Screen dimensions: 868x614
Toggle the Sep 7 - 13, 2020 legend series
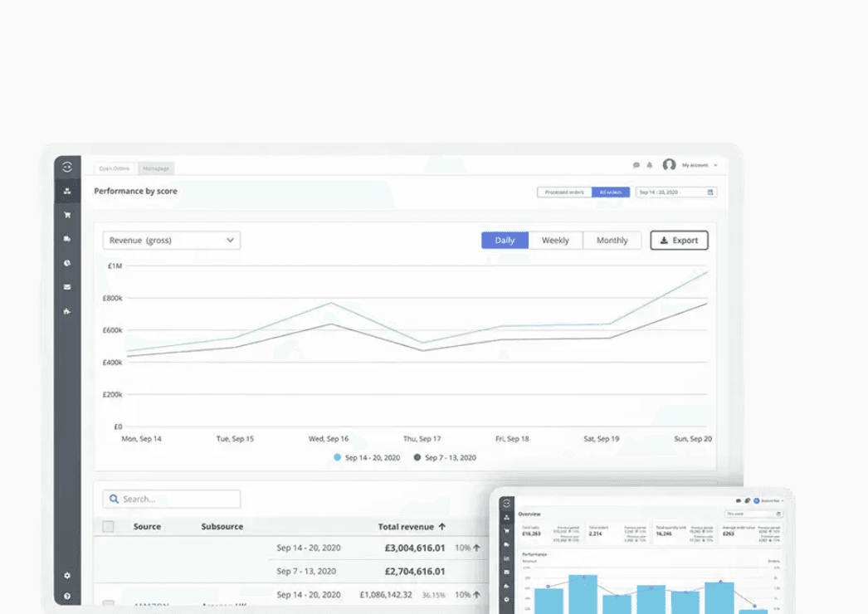[x=445, y=457]
